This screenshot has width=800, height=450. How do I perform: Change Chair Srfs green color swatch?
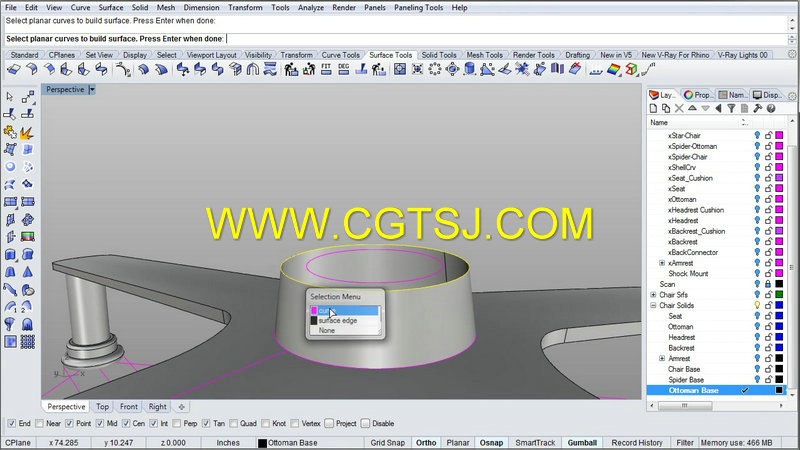[x=779, y=294]
